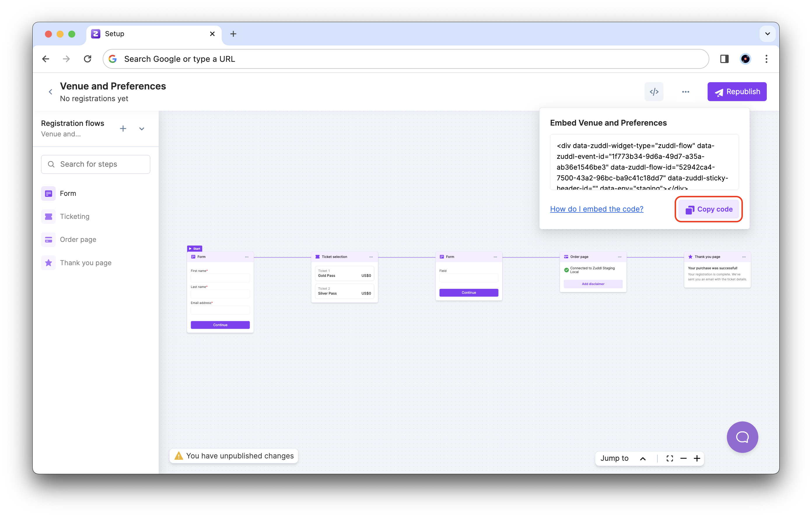This screenshot has width=812, height=517.
Task: Zoom out the canvas with minus icon
Action: 683,458
